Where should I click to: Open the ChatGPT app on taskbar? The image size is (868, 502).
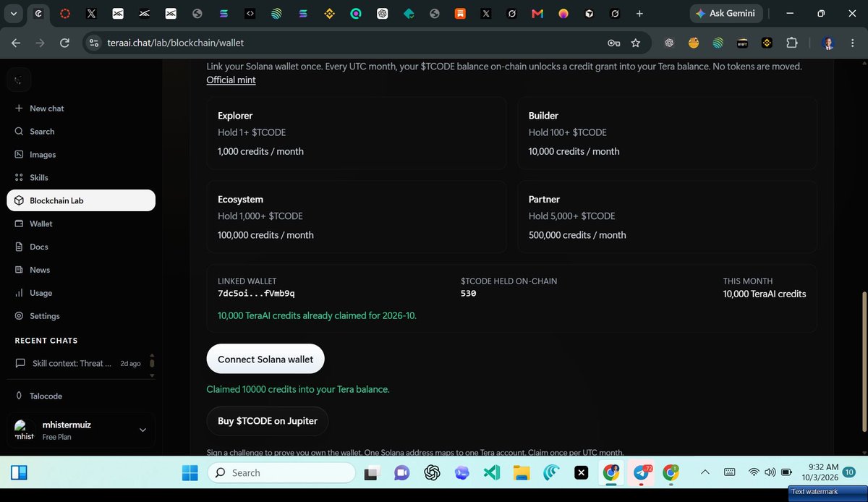coord(433,472)
